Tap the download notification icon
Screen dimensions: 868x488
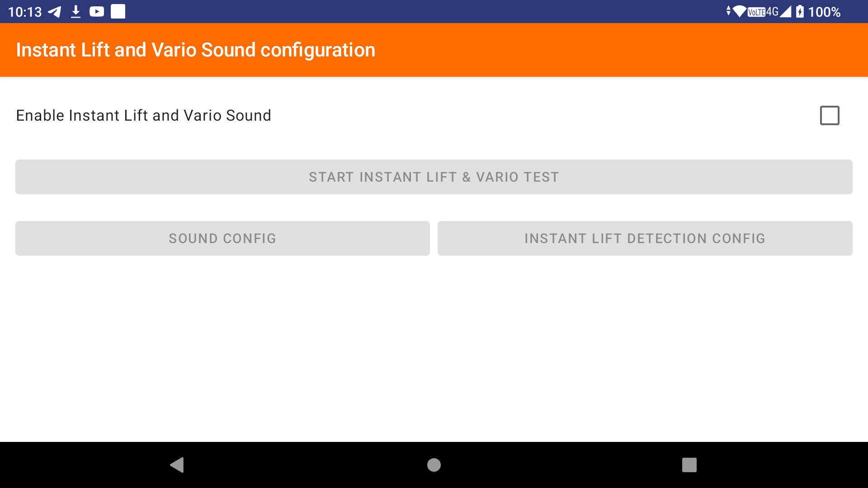(75, 12)
